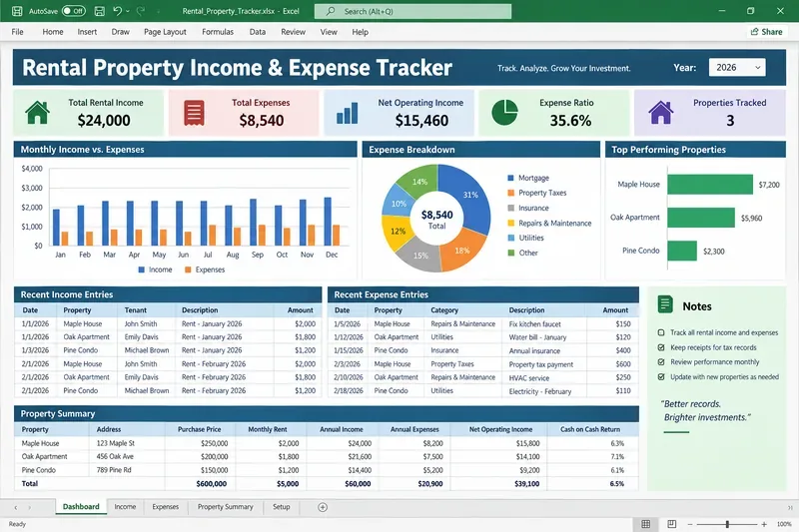Click the zoom slider handle

[x=727, y=524]
